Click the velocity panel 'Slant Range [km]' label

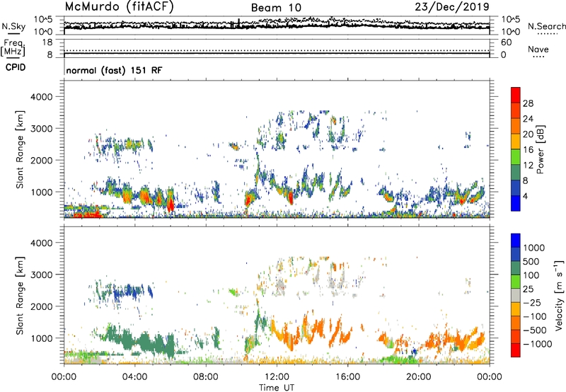(20, 295)
